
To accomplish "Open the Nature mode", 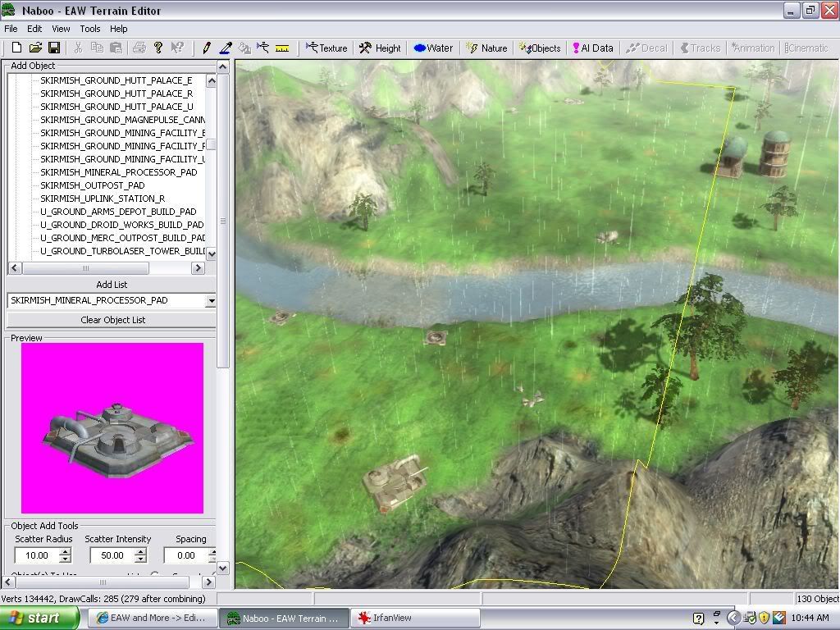I will [486, 48].
